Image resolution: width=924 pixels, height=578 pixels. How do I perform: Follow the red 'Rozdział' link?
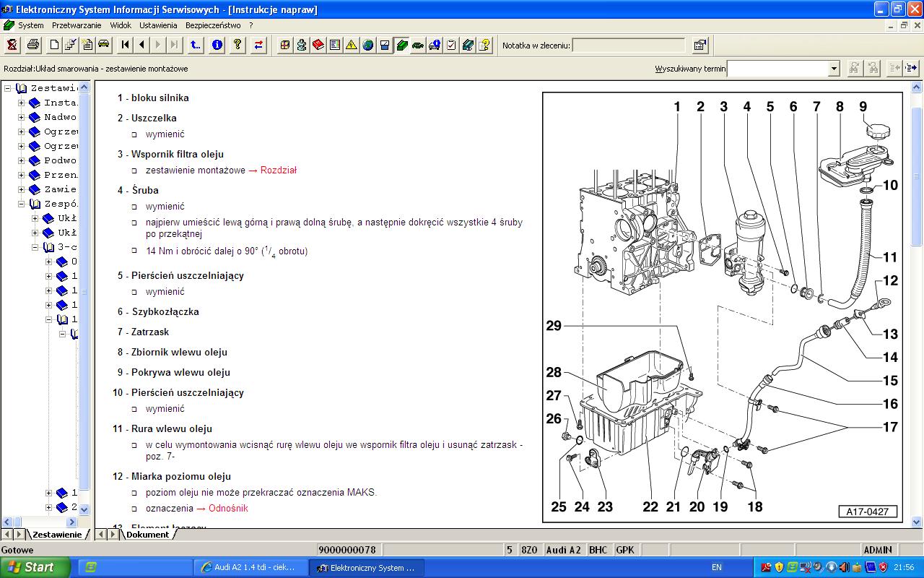[279, 171]
